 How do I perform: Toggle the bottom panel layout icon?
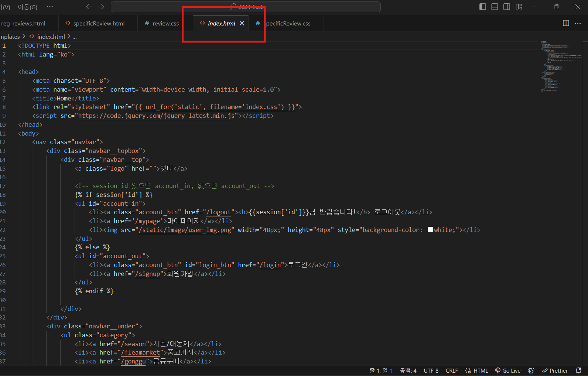tap(495, 7)
